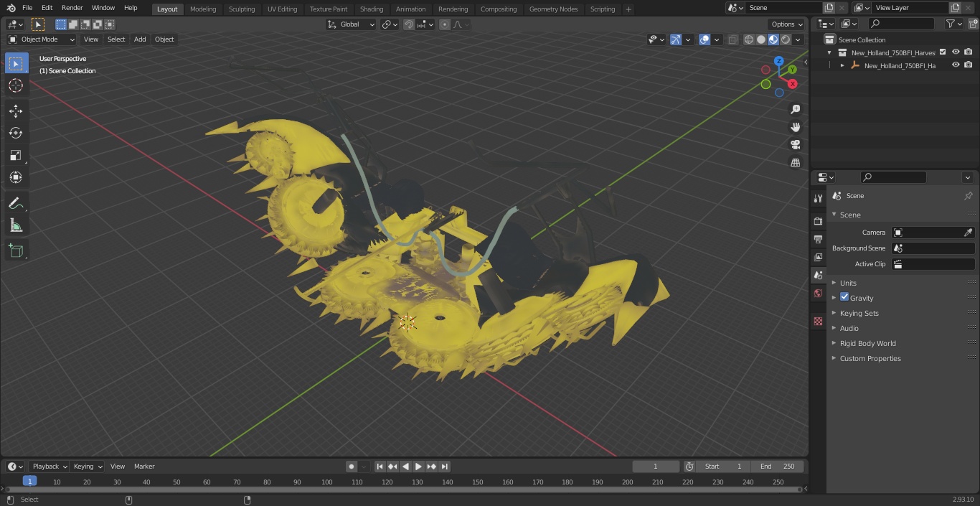Set selection mode to Extend

click(73, 24)
